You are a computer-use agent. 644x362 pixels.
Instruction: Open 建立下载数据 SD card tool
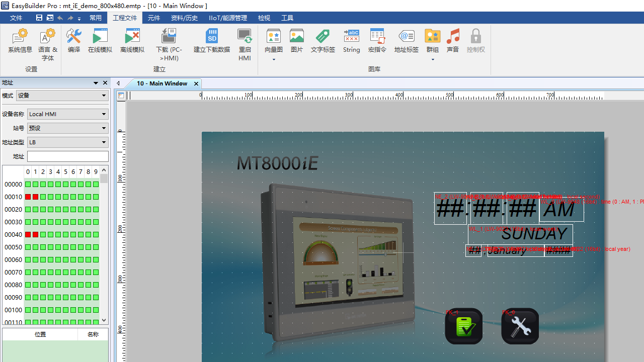pyautogui.click(x=212, y=41)
